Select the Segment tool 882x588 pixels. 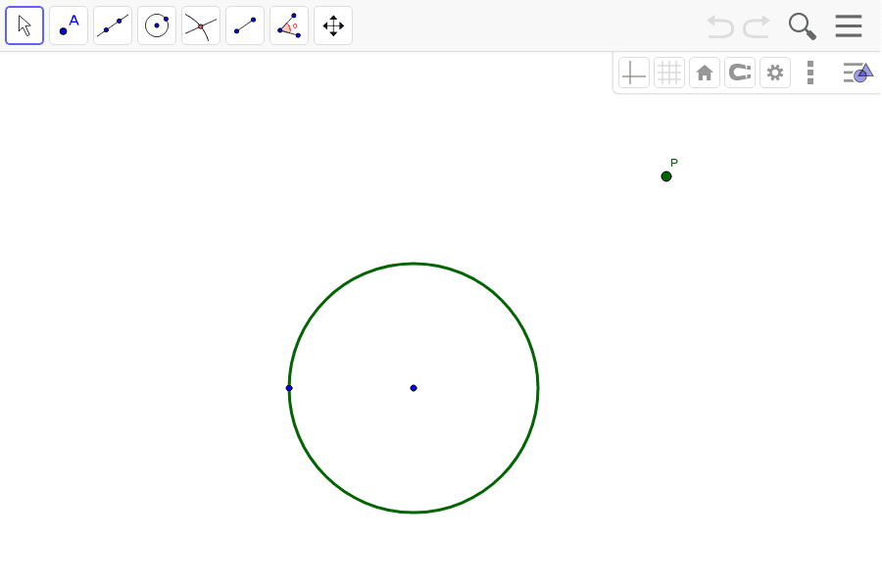tap(245, 25)
